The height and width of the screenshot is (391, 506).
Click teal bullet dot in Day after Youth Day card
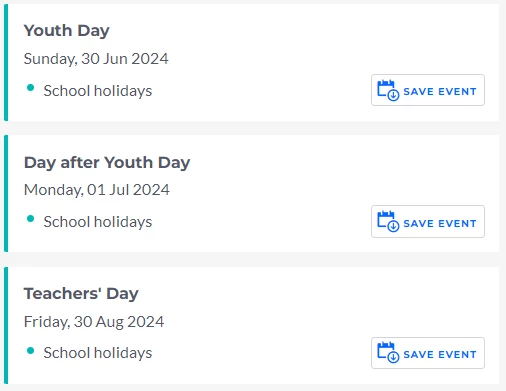click(x=30, y=219)
